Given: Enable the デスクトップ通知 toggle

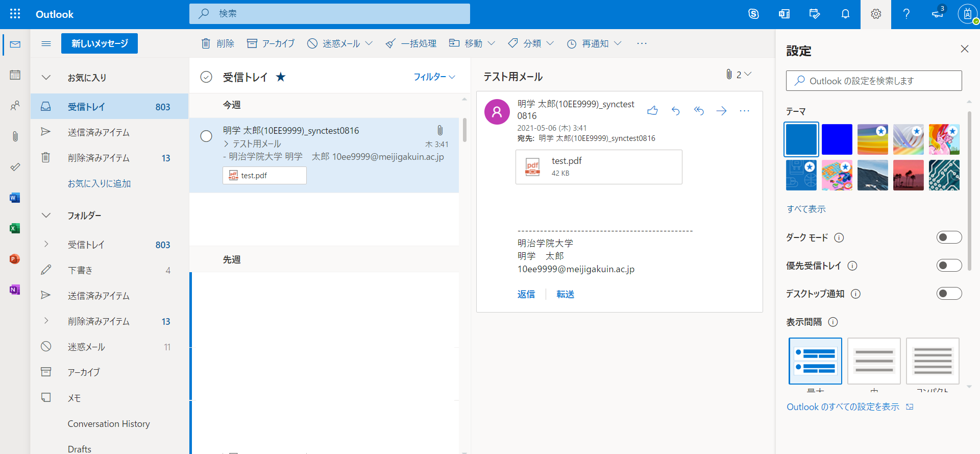Looking at the screenshot, I should coord(949,294).
